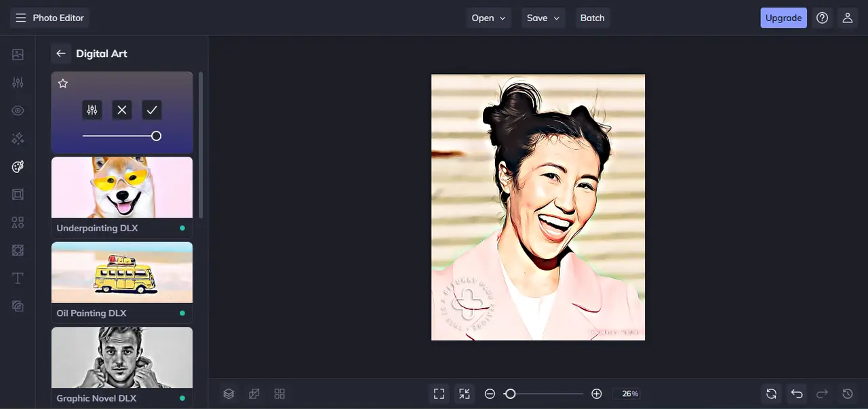
Task: Select the Text tool sidebar icon
Action: 18,278
